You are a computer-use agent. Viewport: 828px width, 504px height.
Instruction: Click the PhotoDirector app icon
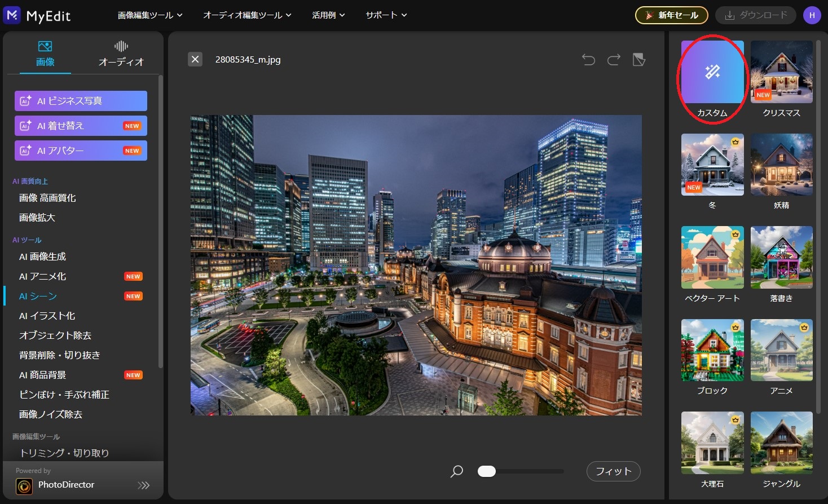(x=24, y=485)
